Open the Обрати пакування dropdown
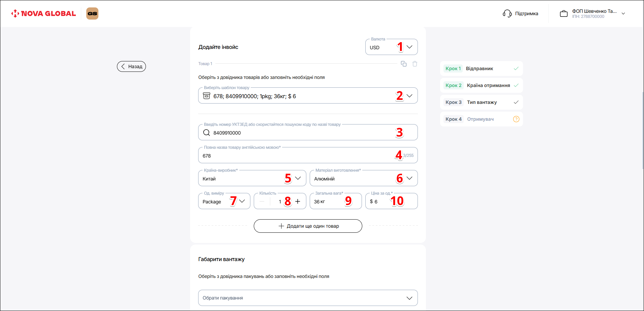 coord(308,298)
